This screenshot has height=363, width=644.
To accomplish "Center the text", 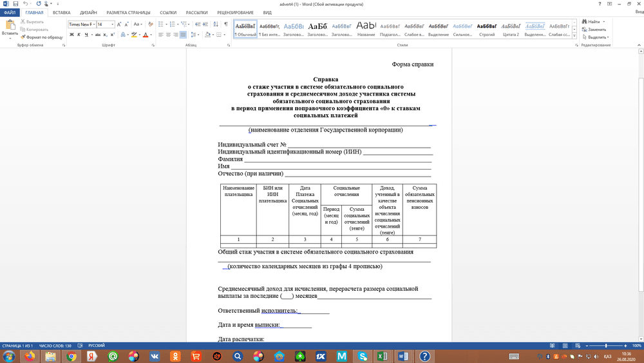I will click(x=168, y=35).
